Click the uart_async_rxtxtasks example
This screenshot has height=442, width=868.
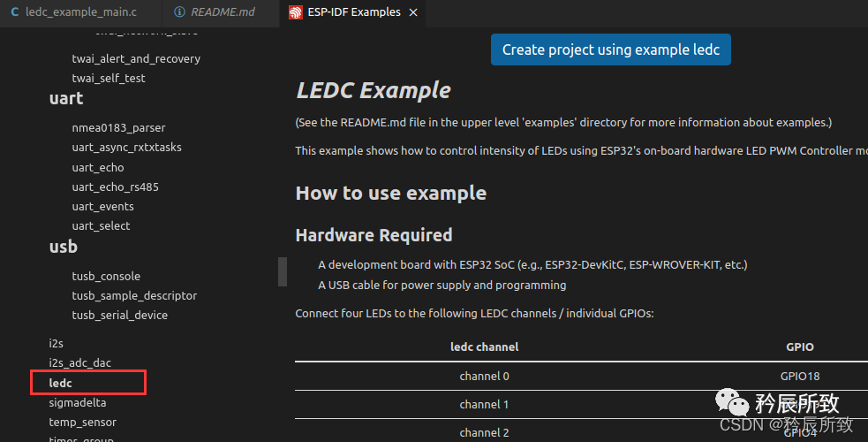(x=126, y=148)
